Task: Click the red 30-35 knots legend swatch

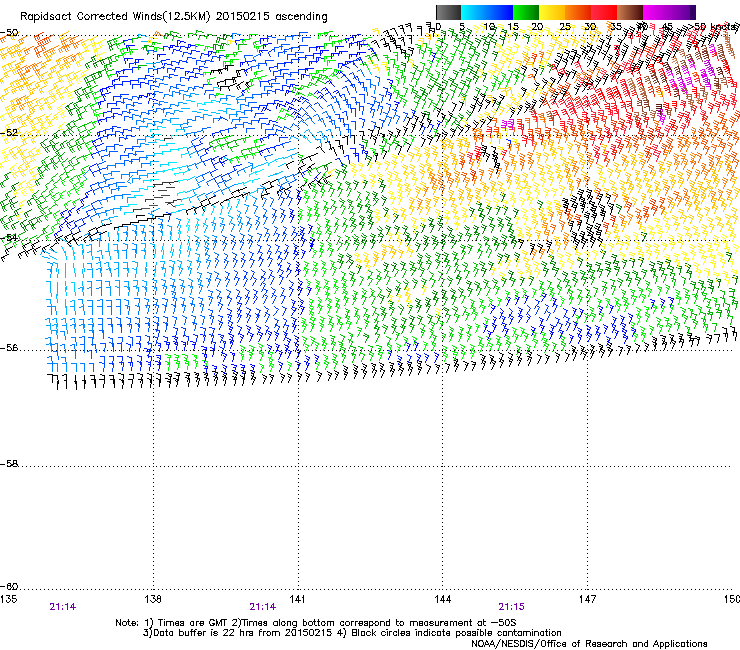Action: [604, 12]
